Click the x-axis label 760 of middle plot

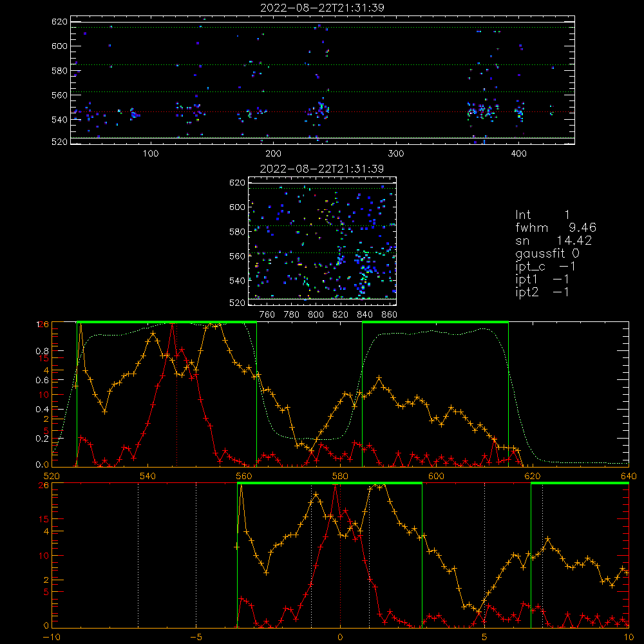point(267,315)
